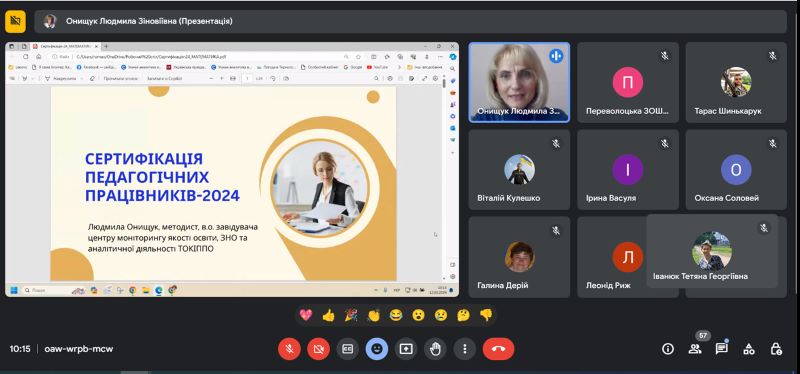Click the new tab plus in shared browser

106,46
